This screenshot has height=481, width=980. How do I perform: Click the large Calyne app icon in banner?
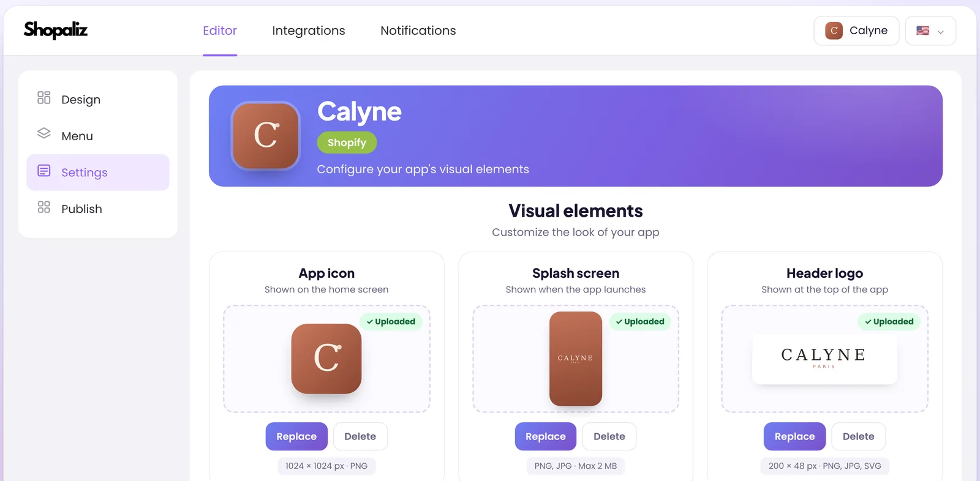[265, 136]
